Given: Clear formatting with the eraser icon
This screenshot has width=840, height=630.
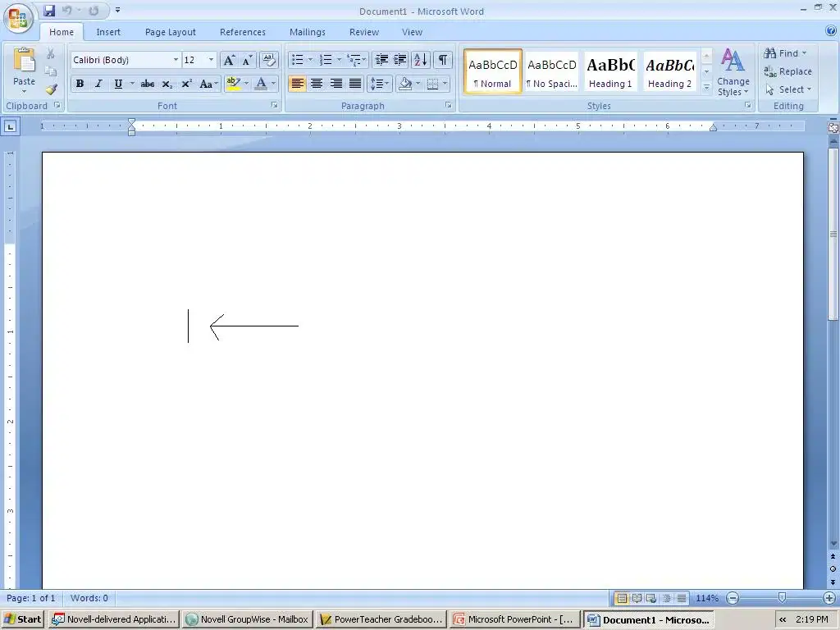Looking at the screenshot, I should click(x=269, y=60).
